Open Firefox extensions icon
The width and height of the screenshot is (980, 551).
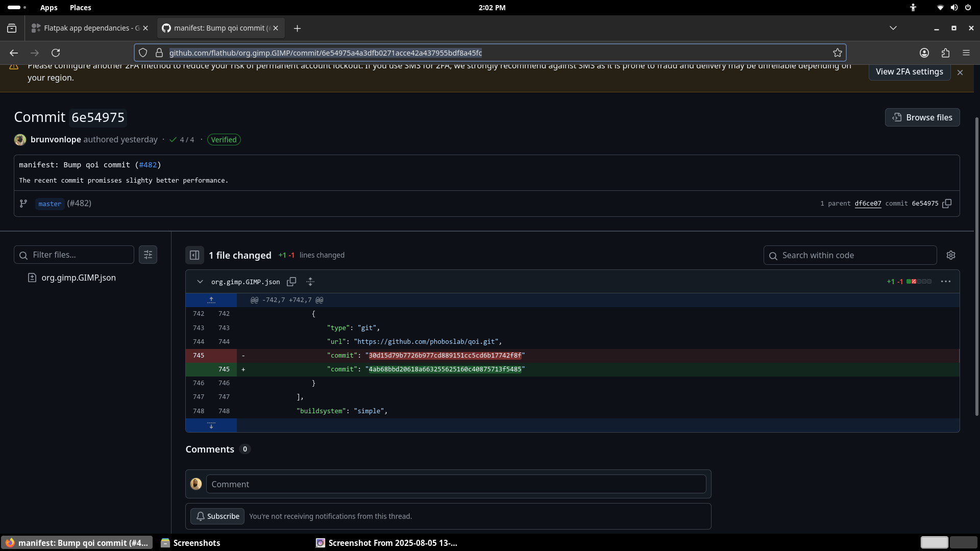tap(945, 53)
